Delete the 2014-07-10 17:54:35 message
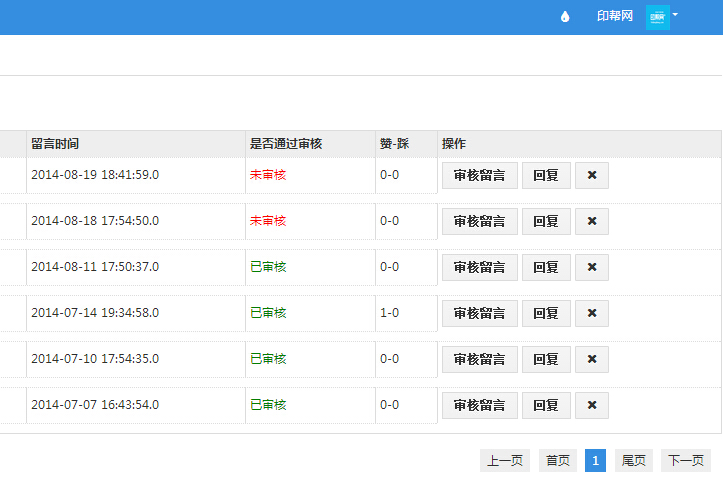 (591, 359)
